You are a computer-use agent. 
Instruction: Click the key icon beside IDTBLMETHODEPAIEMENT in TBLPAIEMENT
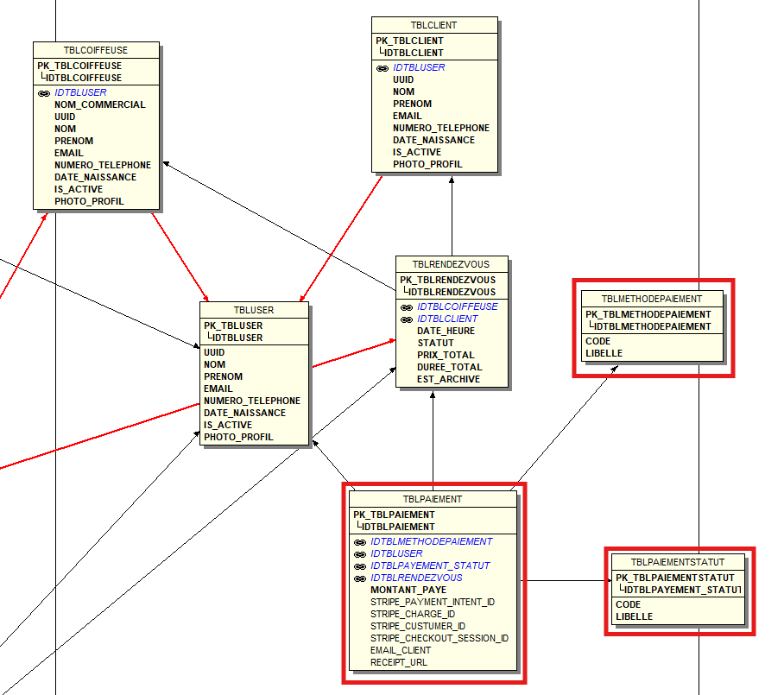pyautogui.click(x=359, y=542)
